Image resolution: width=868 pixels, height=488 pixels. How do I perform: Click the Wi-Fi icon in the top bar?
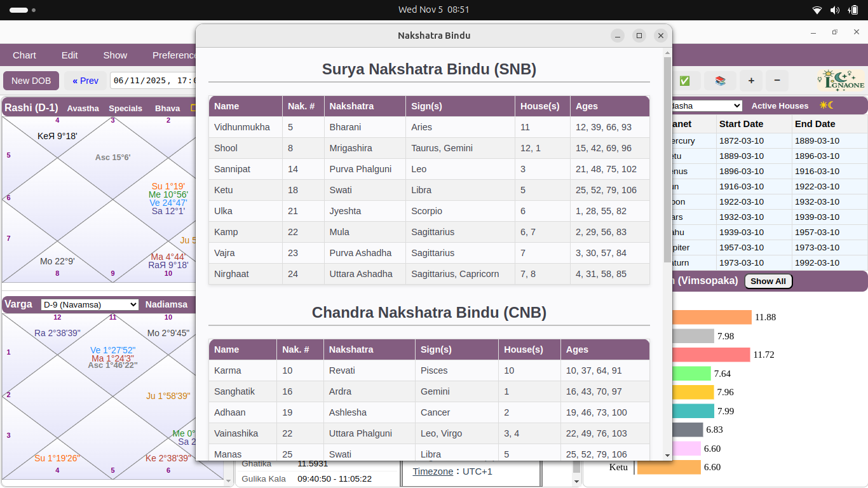(x=817, y=10)
